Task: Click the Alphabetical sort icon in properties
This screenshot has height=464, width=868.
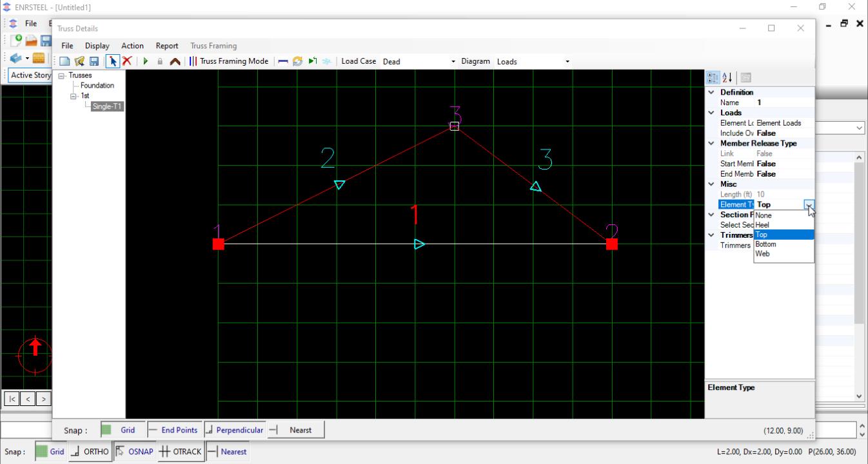Action: point(727,77)
